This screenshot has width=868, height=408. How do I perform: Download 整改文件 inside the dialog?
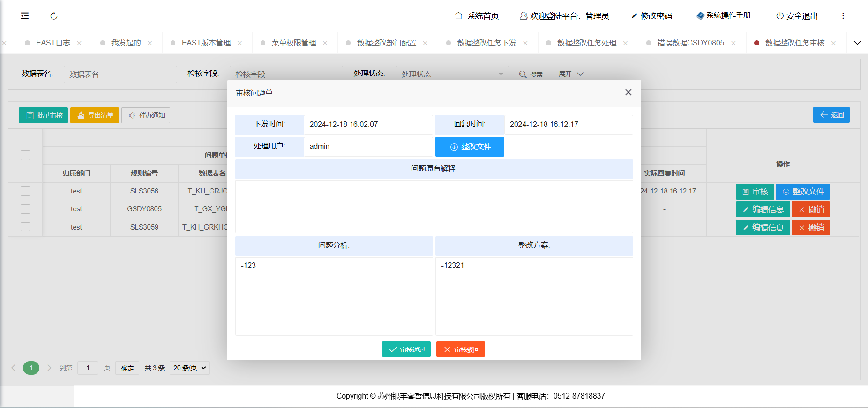470,147
